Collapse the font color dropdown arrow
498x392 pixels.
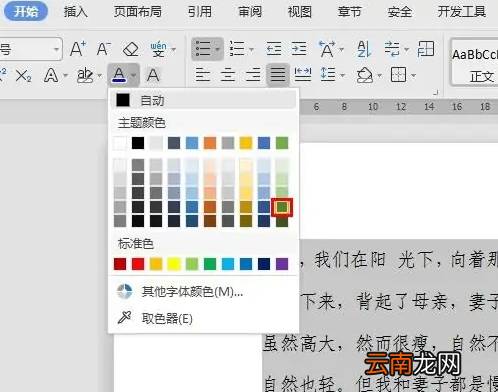coord(133,76)
